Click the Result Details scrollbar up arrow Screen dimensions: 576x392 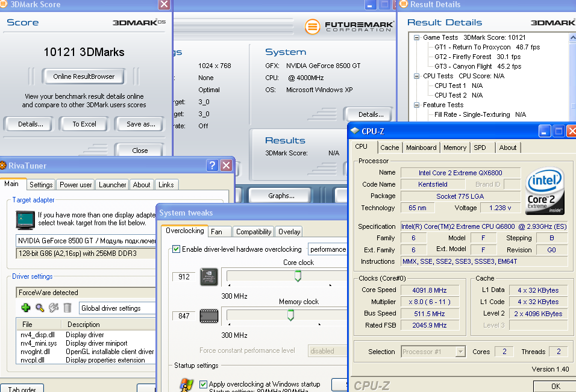(x=572, y=37)
